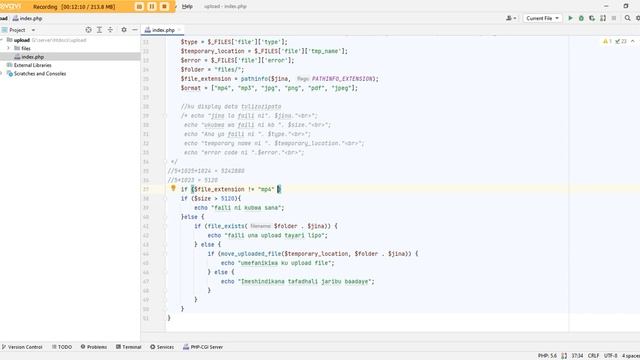Viewport: 640px width, 360px height.
Task: Open the Current File run configuration dropdown
Action: click(x=542, y=18)
